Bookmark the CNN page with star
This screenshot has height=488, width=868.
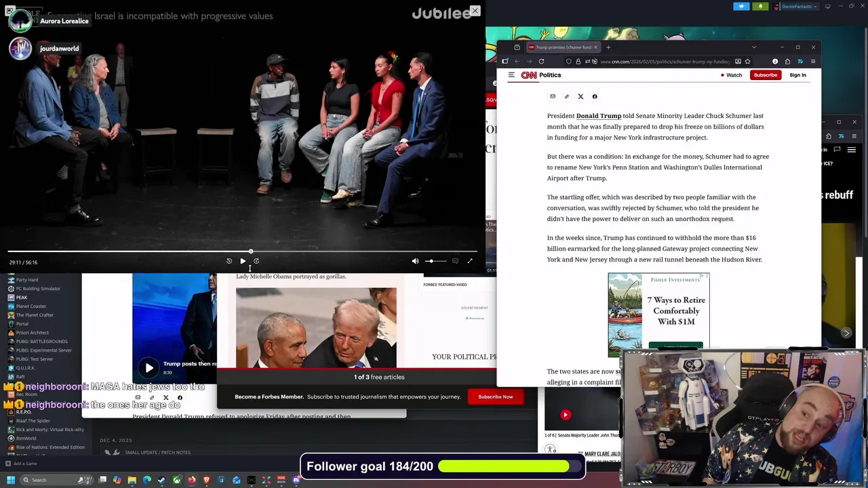(x=747, y=62)
